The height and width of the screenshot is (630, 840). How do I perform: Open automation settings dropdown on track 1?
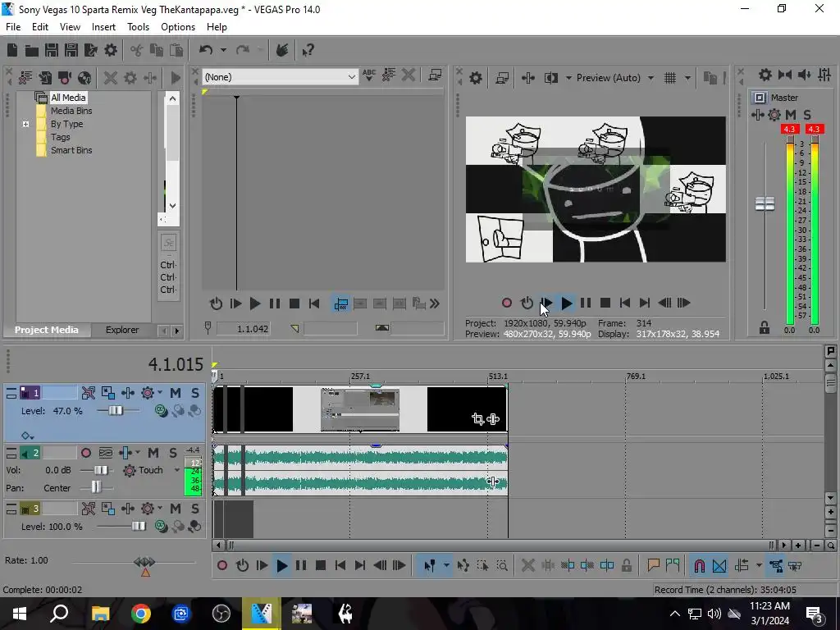160,393
